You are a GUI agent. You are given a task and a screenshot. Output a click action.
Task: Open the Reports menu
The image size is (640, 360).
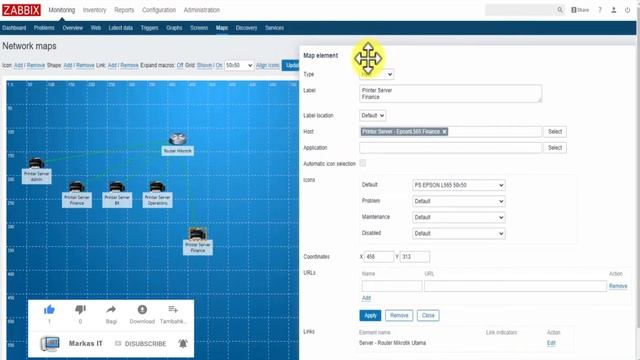(x=124, y=10)
